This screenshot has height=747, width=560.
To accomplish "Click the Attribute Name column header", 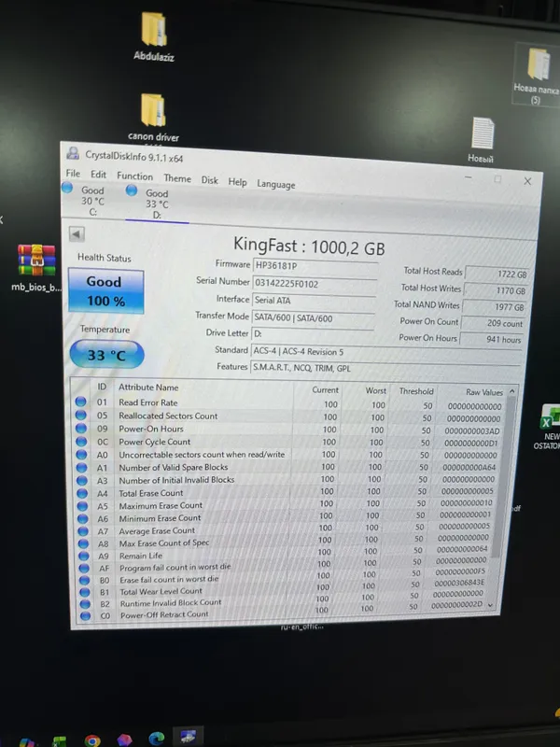I will point(148,388).
